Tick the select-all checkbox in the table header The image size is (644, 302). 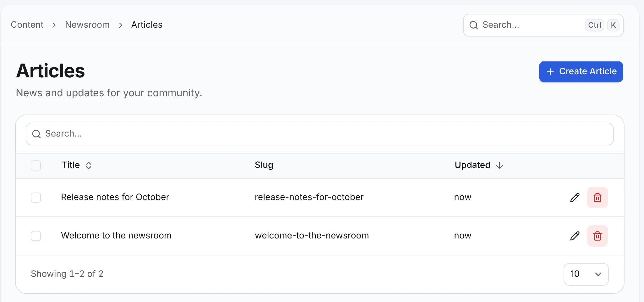click(x=36, y=165)
